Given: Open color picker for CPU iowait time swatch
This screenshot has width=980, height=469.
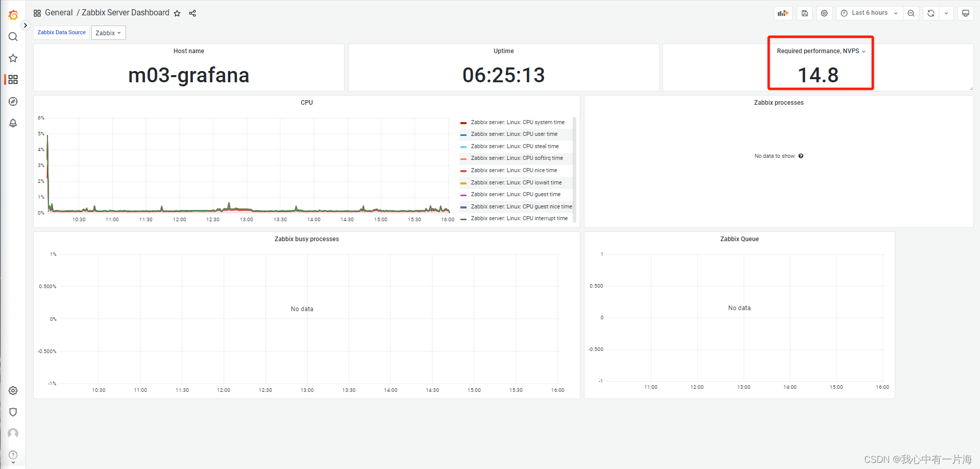Looking at the screenshot, I should 463,183.
